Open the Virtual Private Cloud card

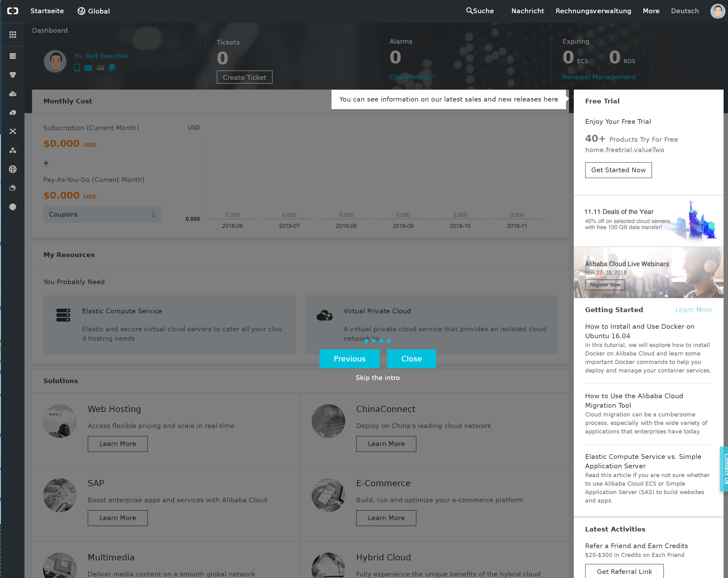431,325
